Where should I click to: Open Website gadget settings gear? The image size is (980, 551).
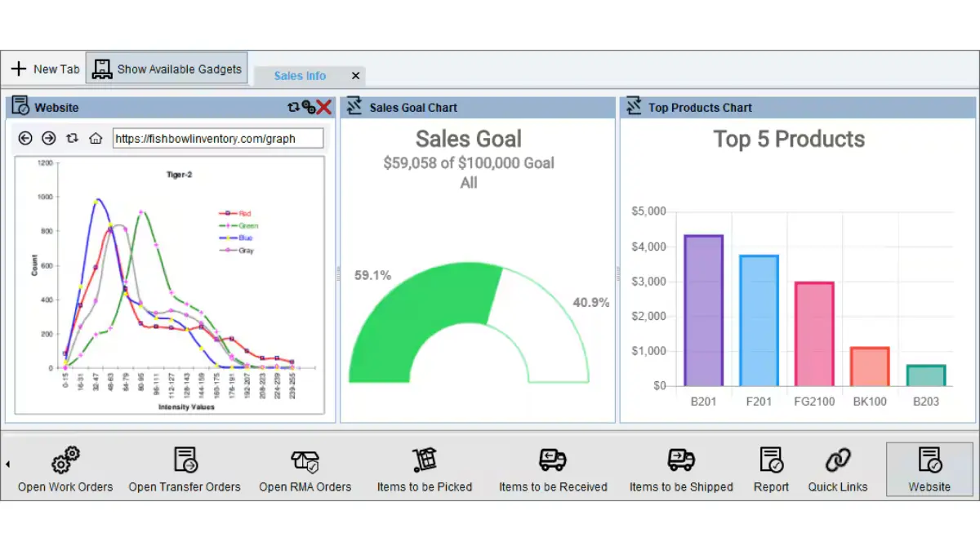pos(308,108)
